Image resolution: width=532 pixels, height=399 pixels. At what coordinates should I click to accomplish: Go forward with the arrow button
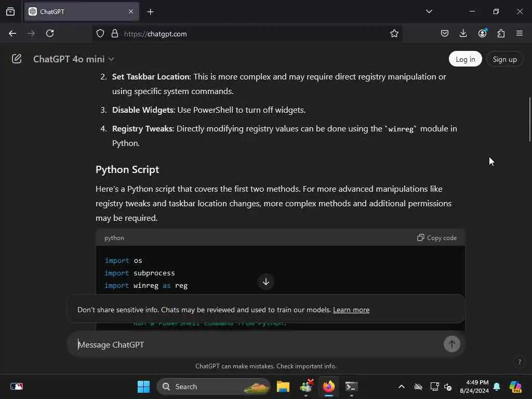point(31,33)
